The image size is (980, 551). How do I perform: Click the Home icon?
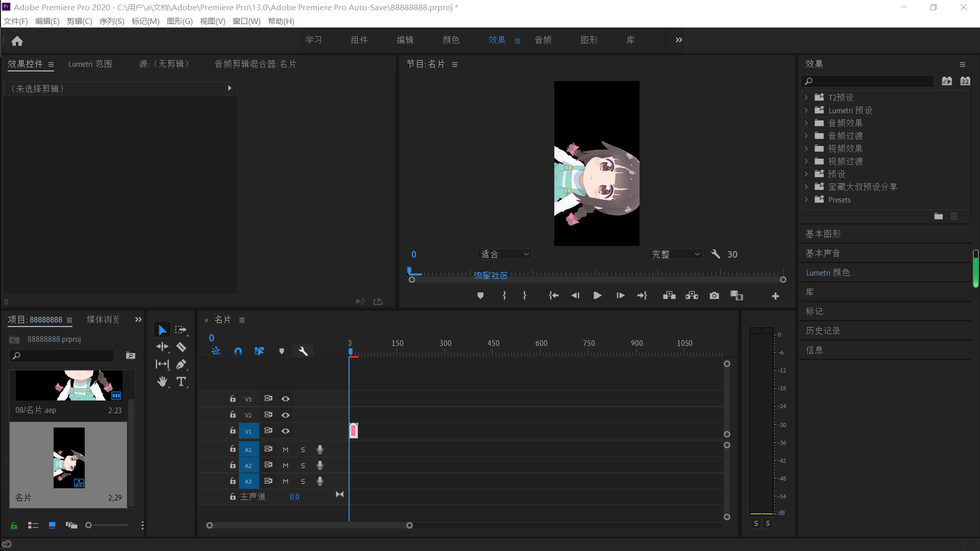pos(17,41)
